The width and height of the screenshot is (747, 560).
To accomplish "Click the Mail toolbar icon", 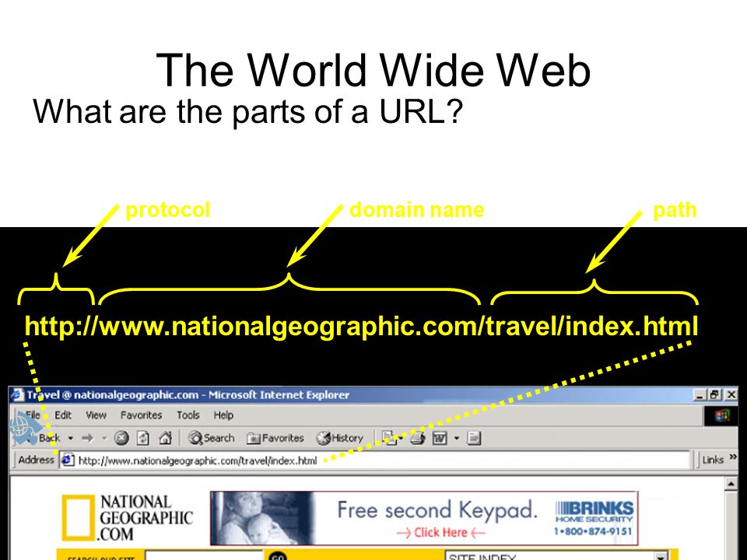I will coord(389,438).
